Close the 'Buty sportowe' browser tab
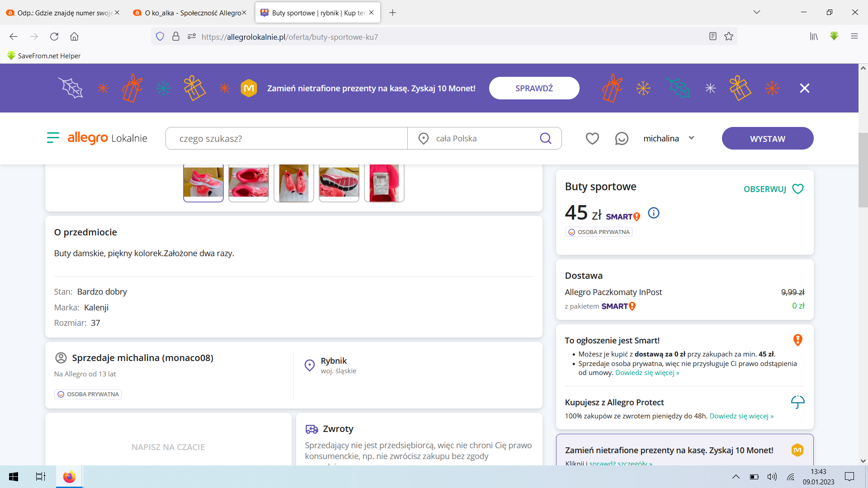 pyautogui.click(x=371, y=13)
